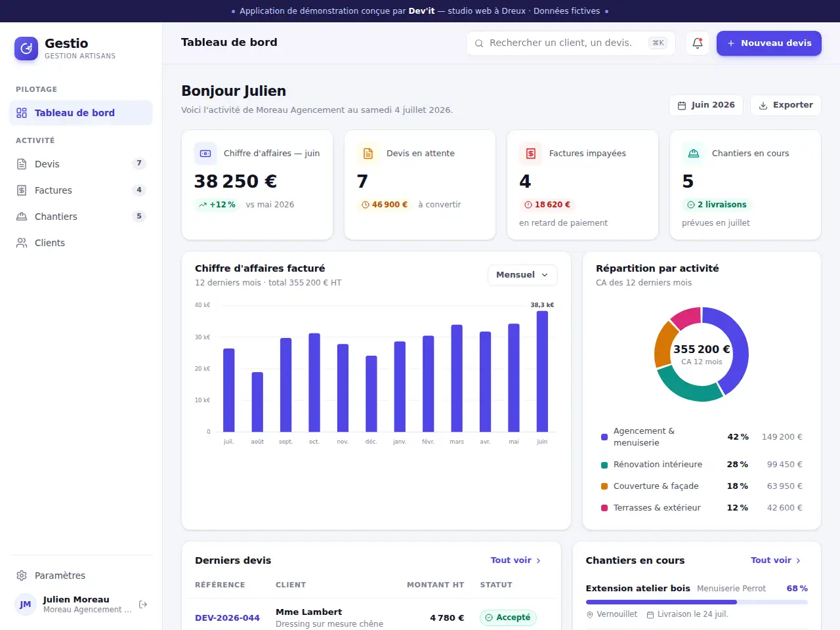The height and width of the screenshot is (630, 840).
Task: Click the 5 badge next to Chantiers
Action: pyautogui.click(x=139, y=217)
